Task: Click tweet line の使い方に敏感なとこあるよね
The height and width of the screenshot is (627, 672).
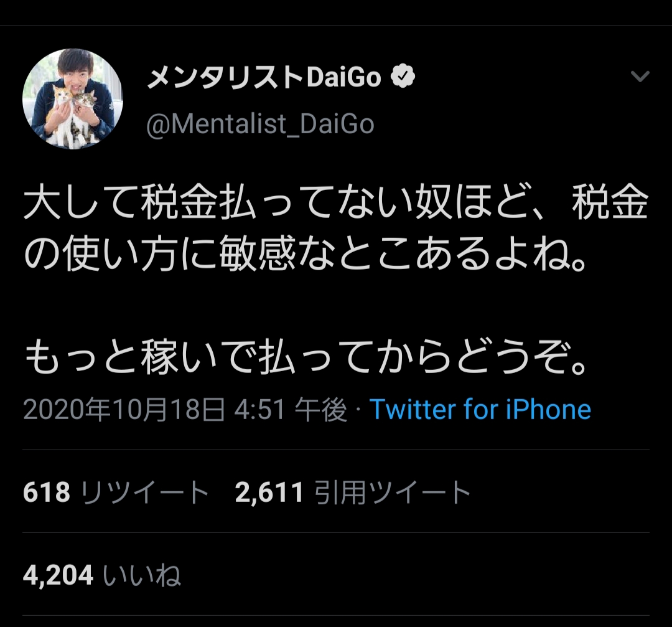Action: (305, 258)
